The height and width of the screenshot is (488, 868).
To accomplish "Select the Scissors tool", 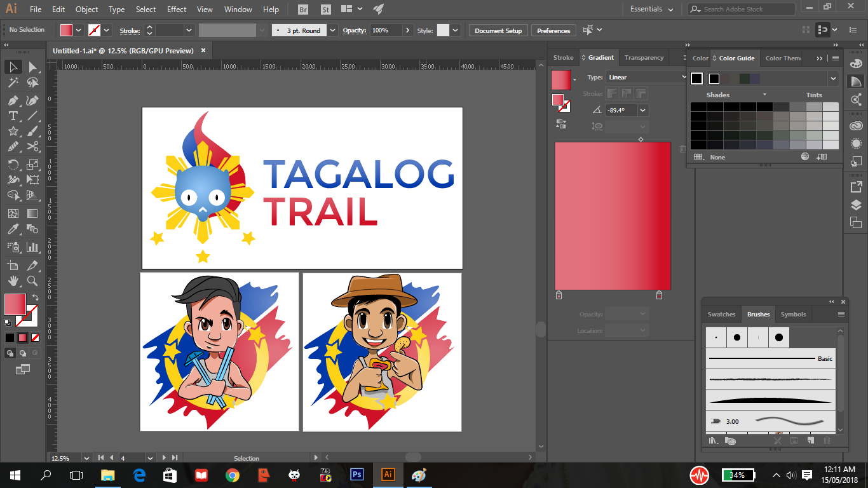I will point(32,147).
